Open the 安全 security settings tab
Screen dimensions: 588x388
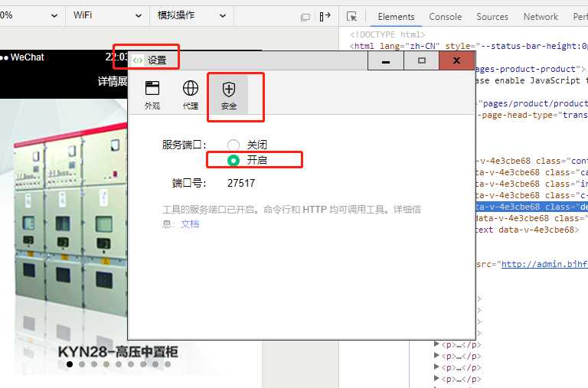click(x=229, y=95)
